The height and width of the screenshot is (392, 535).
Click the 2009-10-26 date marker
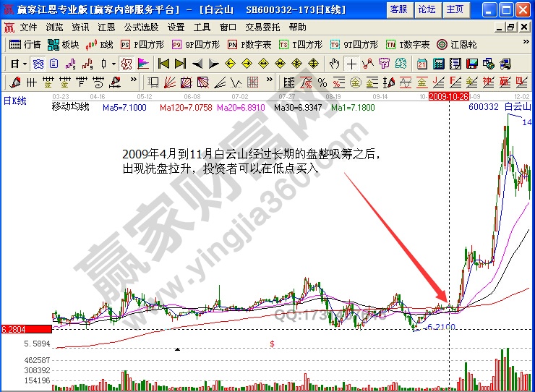tap(449, 95)
